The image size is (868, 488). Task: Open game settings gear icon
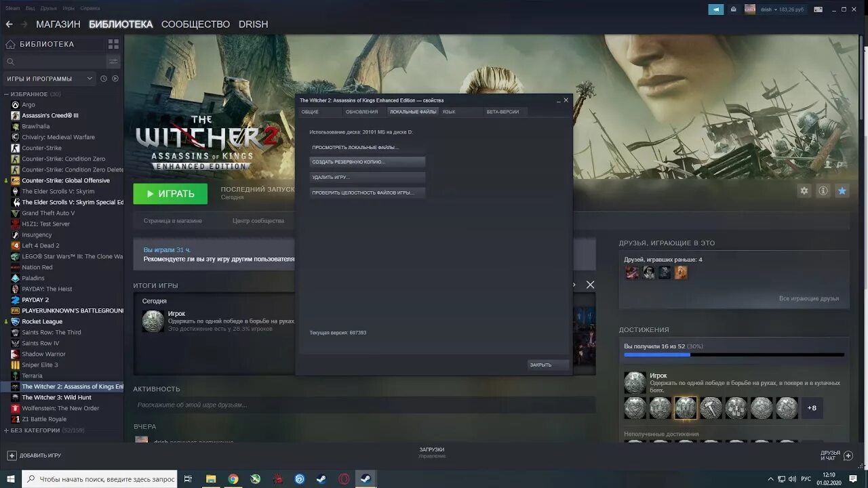click(x=804, y=191)
